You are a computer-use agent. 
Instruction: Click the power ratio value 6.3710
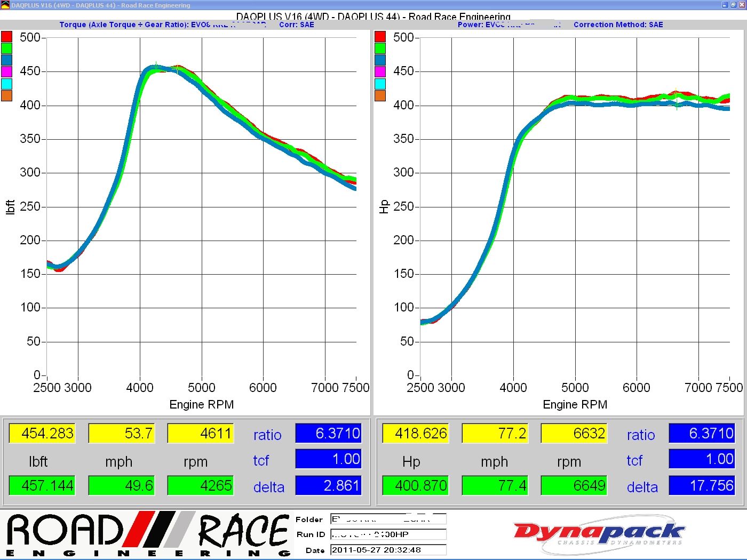[702, 433]
